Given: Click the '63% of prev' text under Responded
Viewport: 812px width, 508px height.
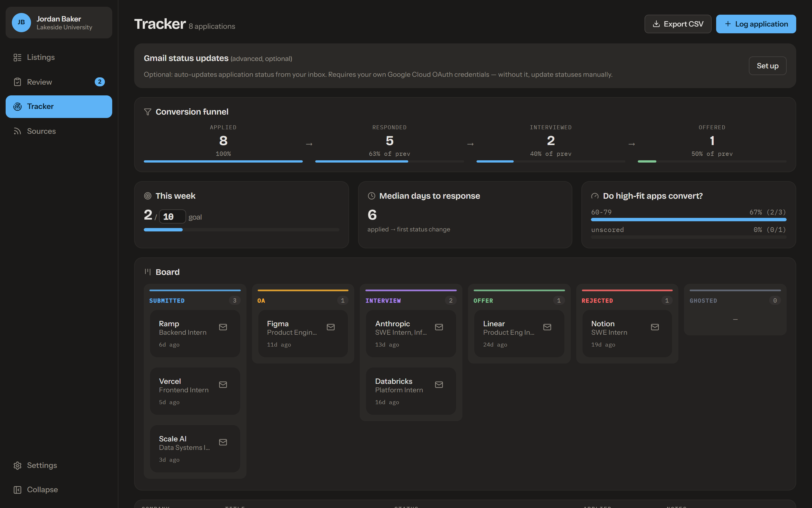Looking at the screenshot, I should [389, 154].
